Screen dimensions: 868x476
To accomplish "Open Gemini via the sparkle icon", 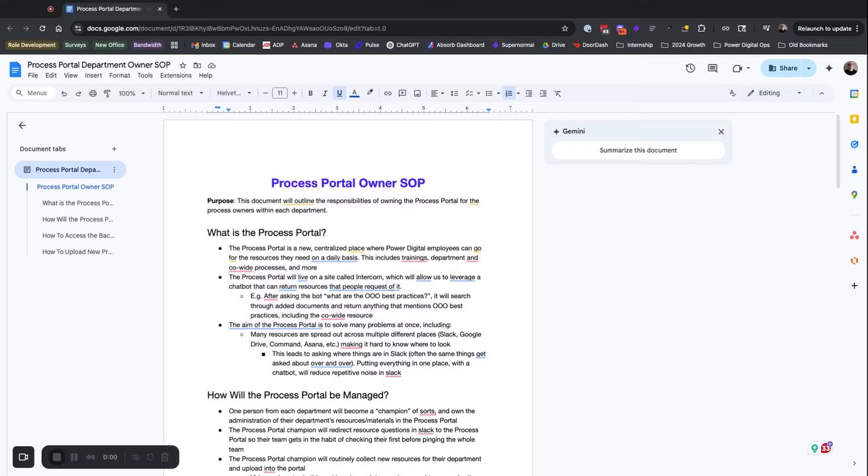I will [x=829, y=68].
